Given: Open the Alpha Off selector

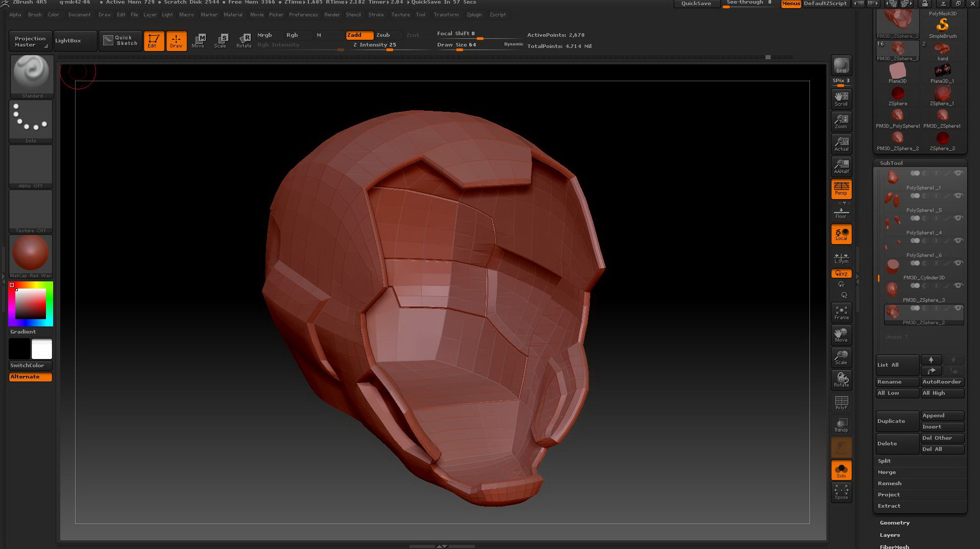Looking at the screenshot, I should 31,166.
